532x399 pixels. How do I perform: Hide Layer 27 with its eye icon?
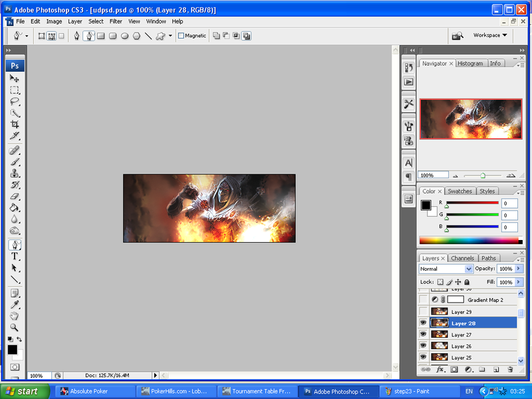pyautogui.click(x=423, y=334)
